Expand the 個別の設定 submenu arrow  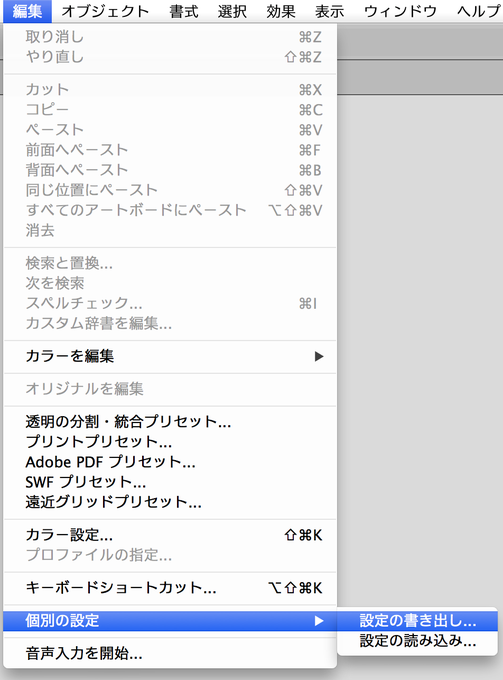319,621
